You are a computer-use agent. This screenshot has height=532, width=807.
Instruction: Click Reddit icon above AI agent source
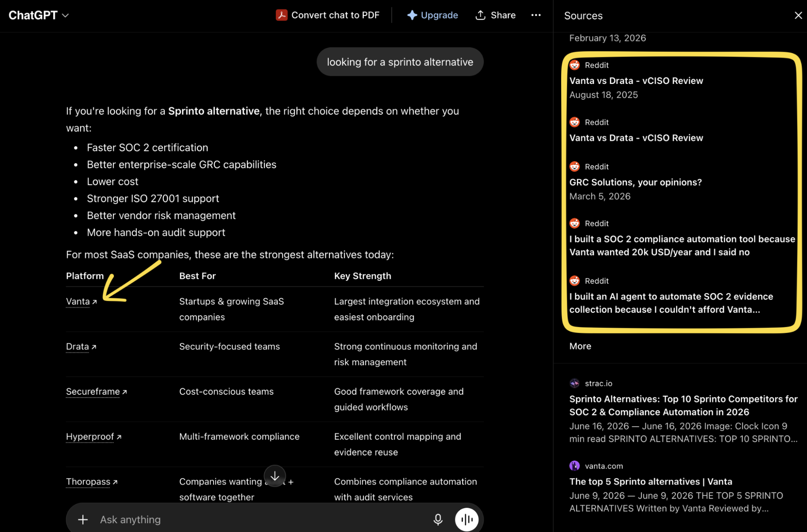coord(574,281)
